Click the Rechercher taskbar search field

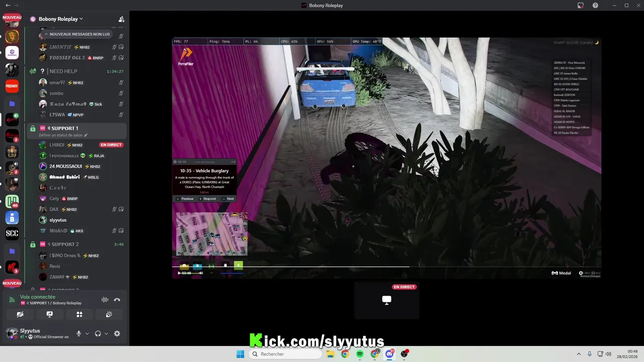(x=285, y=354)
